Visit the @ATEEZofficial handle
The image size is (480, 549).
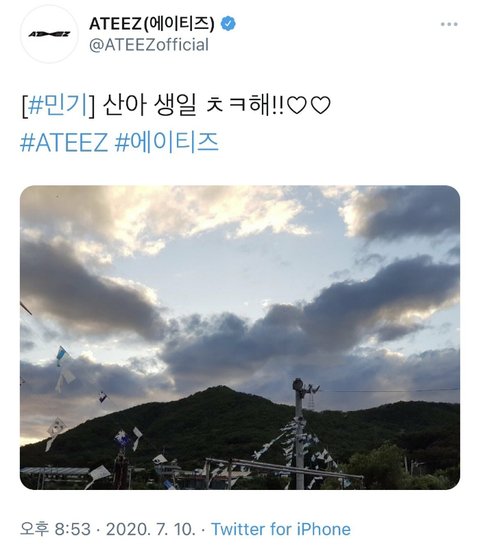(149, 45)
